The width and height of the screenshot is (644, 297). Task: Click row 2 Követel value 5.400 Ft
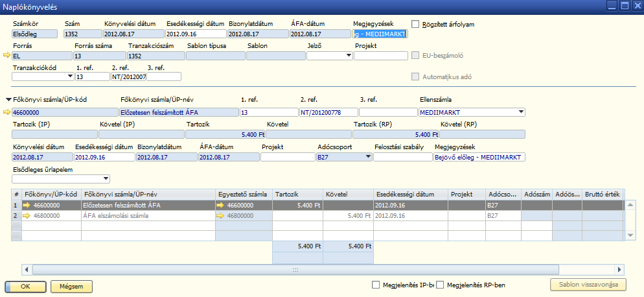(x=348, y=215)
